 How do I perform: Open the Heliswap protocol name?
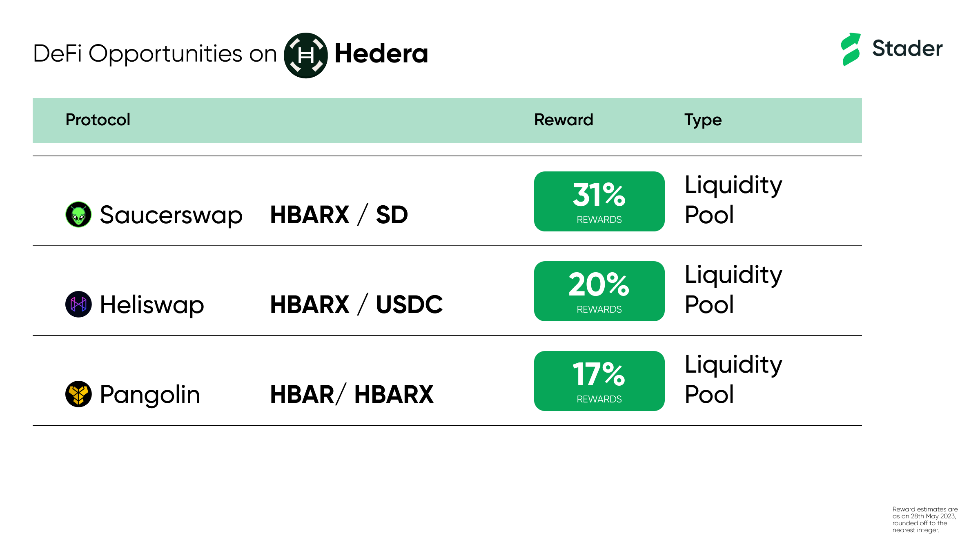[x=152, y=305]
